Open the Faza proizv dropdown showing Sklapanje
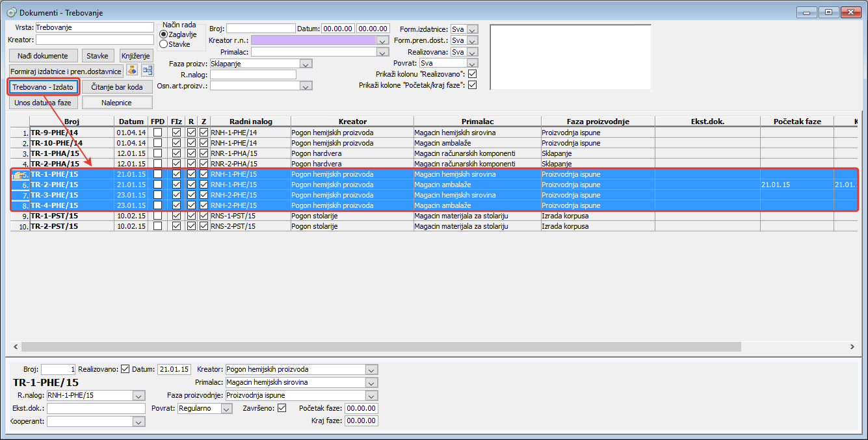The height and width of the screenshot is (440, 868). (x=306, y=64)
